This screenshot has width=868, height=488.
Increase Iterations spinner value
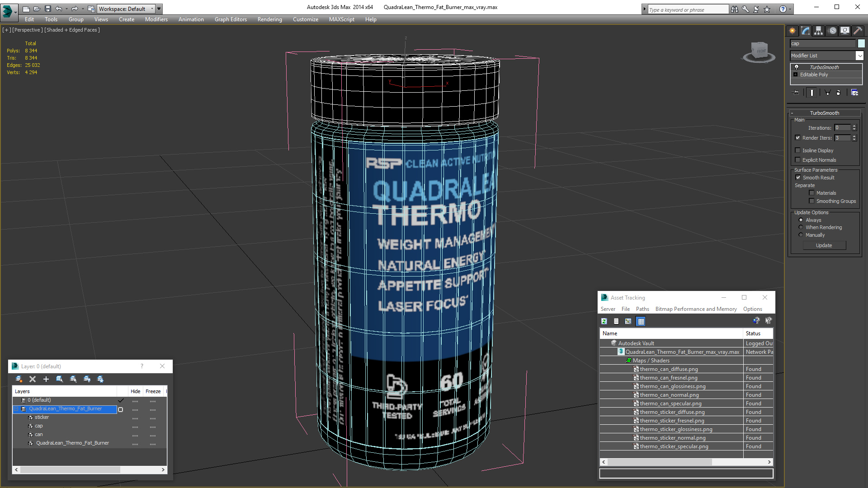point(854,126)
